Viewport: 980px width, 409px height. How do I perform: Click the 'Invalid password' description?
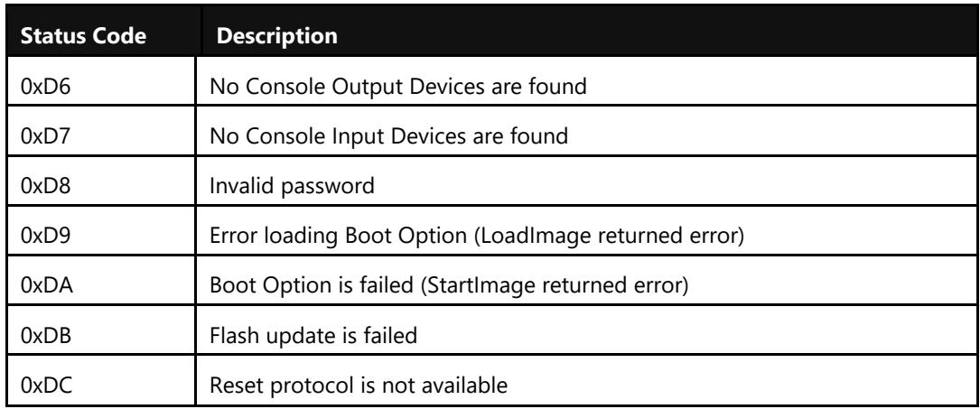tap(292, 186)
